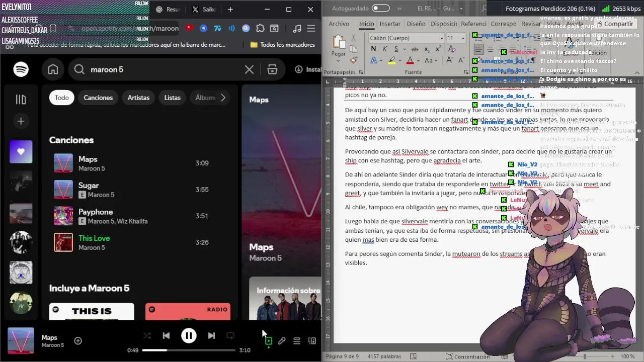644x362 pixels.
Task: Open the Correspondencia ribbon tab
Action: click(504, 24)
